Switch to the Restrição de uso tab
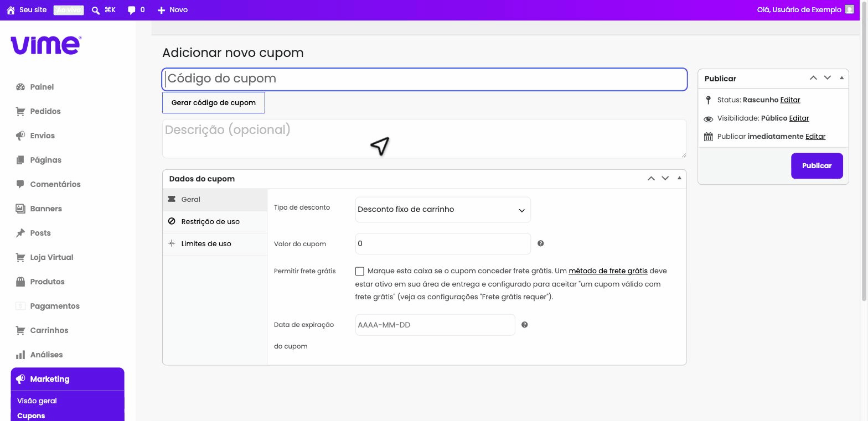Screen dimensions: 868x421 click(215, 222)
